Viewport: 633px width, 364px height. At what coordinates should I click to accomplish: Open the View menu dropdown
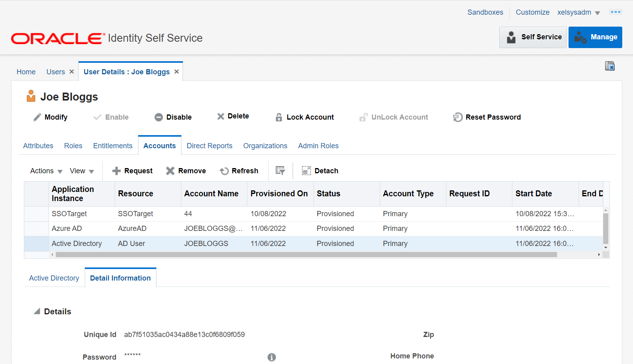(82, 171)
